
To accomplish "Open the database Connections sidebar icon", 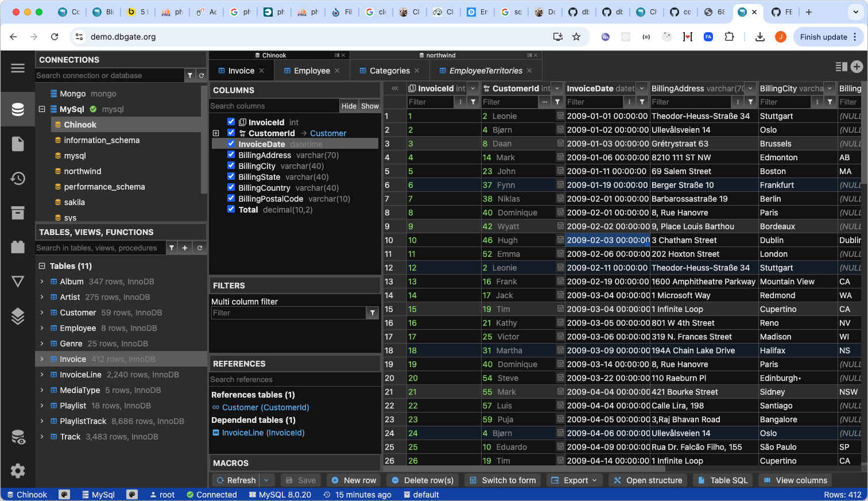I will point(18,109).
